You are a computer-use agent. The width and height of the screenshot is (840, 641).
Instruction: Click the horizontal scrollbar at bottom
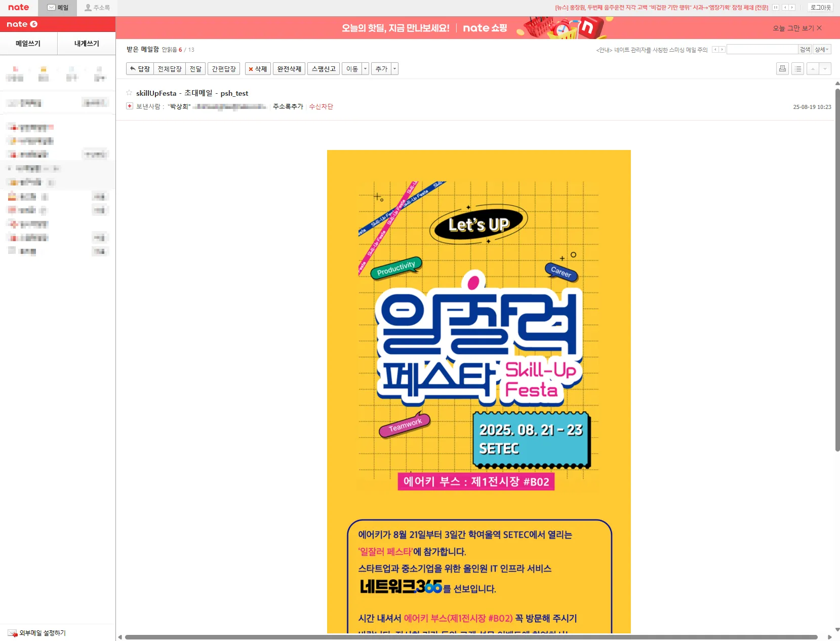click(x=471, y=637)
